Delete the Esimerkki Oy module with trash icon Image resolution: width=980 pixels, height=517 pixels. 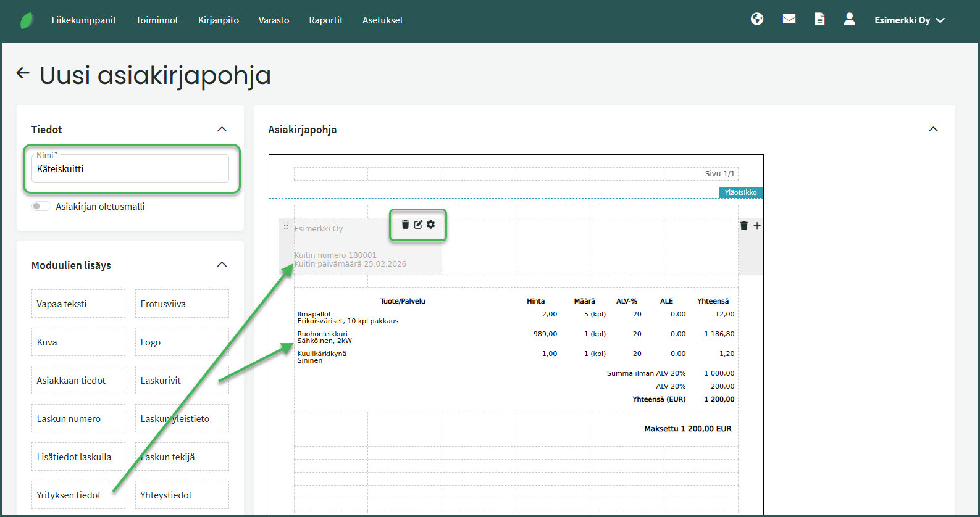tap(405, 225)
